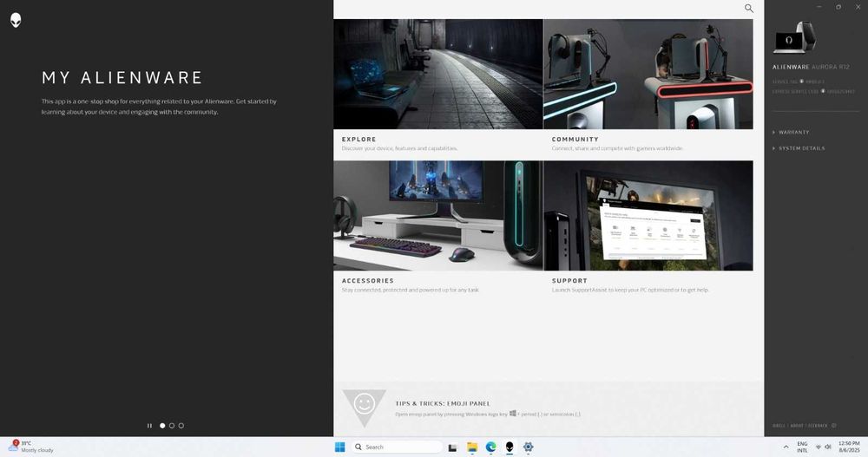Open the Windows Start menu

[x=340, y=447]
